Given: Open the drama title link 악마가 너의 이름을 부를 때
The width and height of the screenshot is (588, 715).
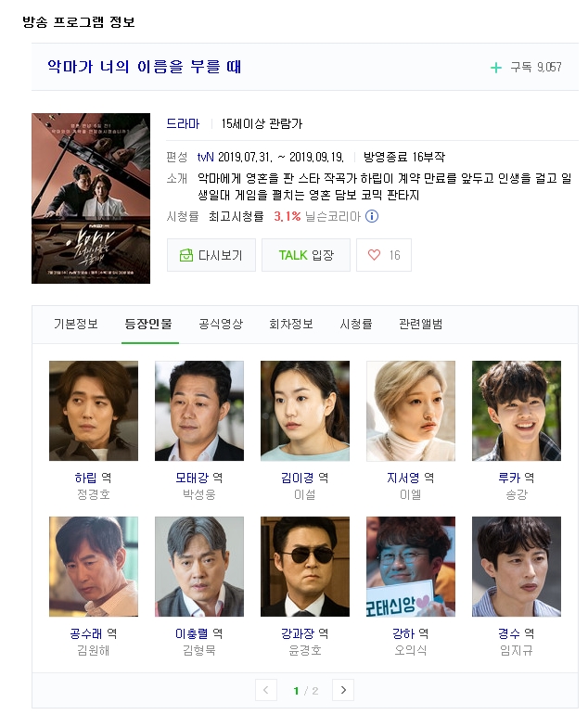Looking at the screenshot, I should [x=144, y=67].
